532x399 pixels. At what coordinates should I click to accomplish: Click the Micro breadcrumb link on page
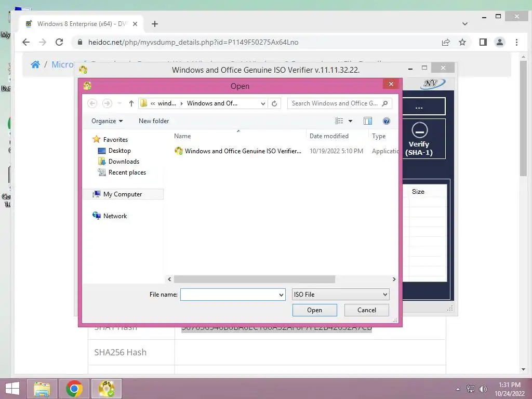pos(62,64)
